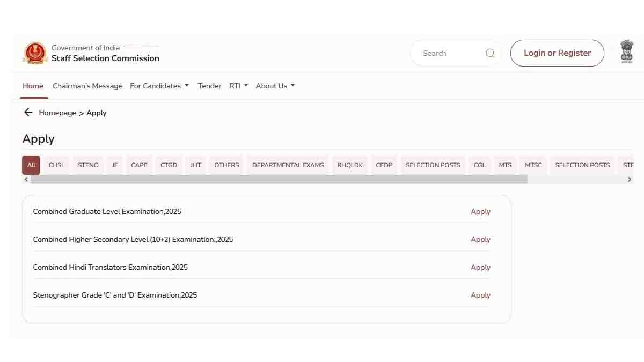Click the Homepage breadcrumb link
Screen dimensions: 644x362
(57, 113)
